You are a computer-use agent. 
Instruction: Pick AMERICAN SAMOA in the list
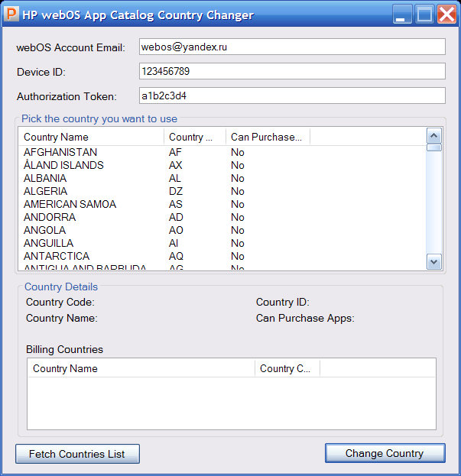pyautogui.click(x=70, y=204)
